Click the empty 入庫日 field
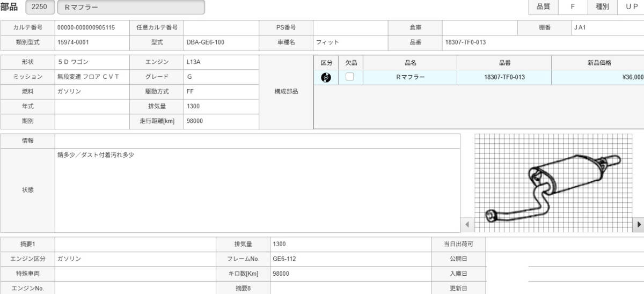 pyautogui.click(x=565, y=274)
